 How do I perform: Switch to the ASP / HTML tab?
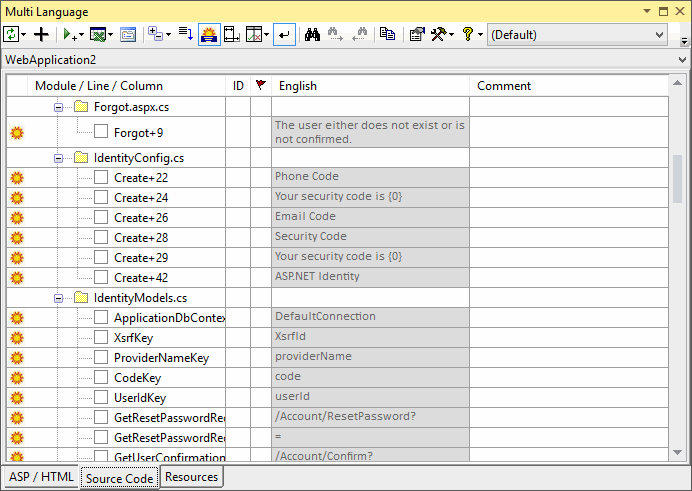coord(41,477)
